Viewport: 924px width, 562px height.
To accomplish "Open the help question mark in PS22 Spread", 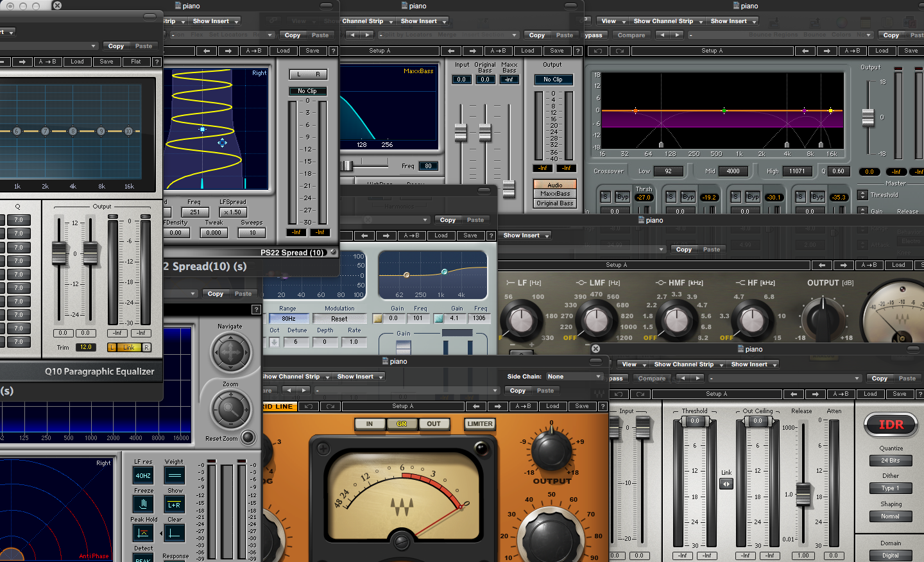I will (x=333, y=51).
